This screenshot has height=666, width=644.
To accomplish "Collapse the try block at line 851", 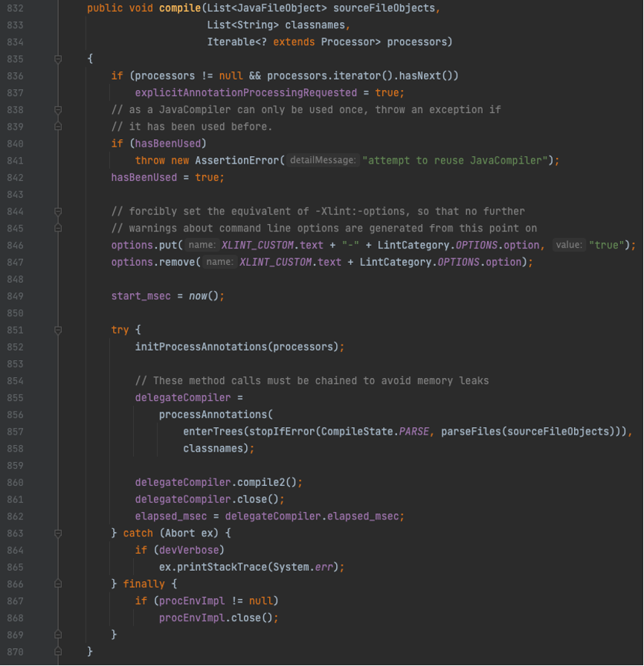I will (58, 330).
